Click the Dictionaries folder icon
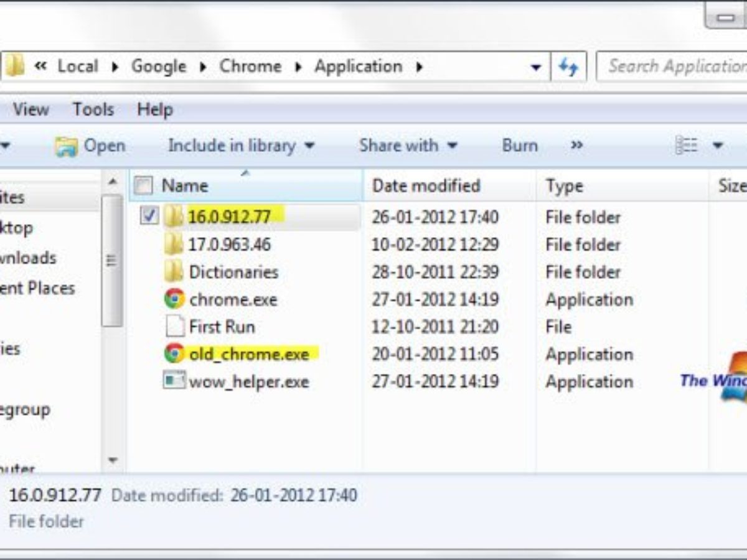Image resolution: width=747 pixels, height=560 pixels. point(174,271)
